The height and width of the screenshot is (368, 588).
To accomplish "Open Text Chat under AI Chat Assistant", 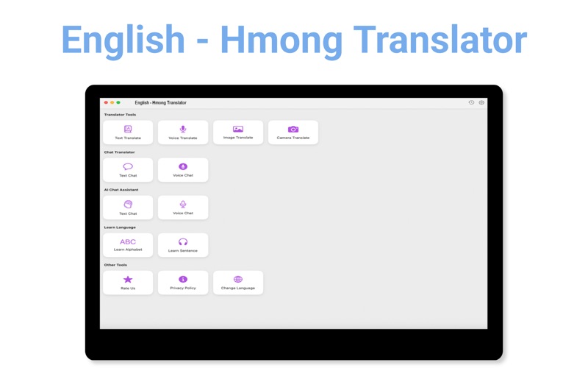I will (x=128, y=208).
